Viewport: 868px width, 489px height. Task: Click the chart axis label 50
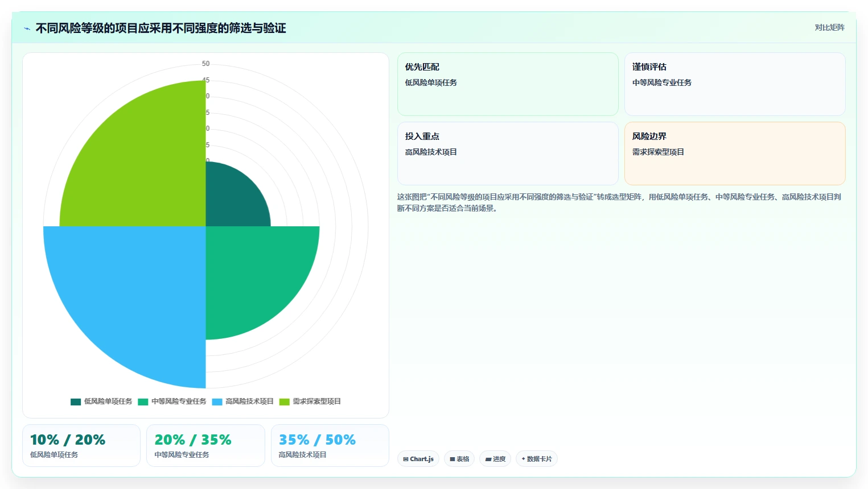[x=205, y=64]
